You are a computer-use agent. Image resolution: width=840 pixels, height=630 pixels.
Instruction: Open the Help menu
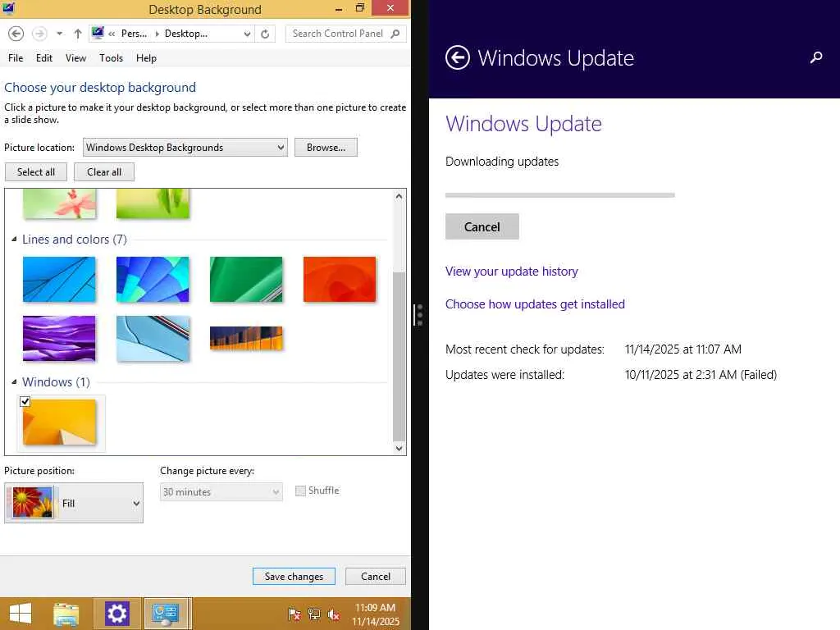pyautogui.click(x=146, y=58)
